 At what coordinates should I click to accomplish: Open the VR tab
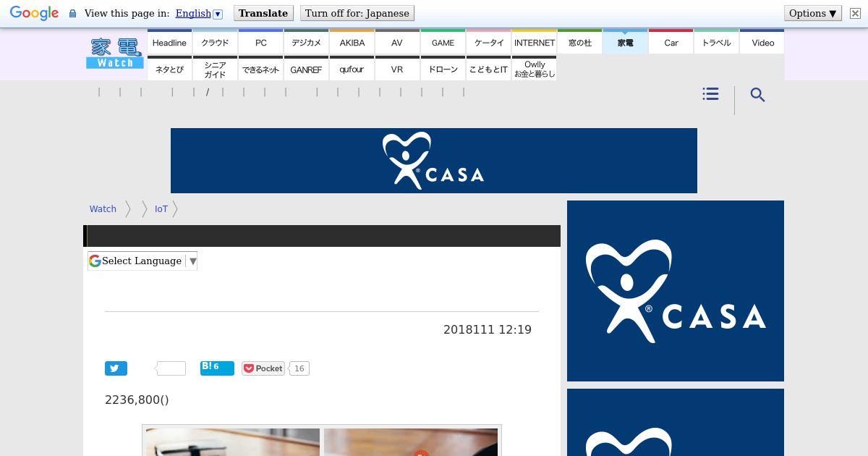click(397, 69)
